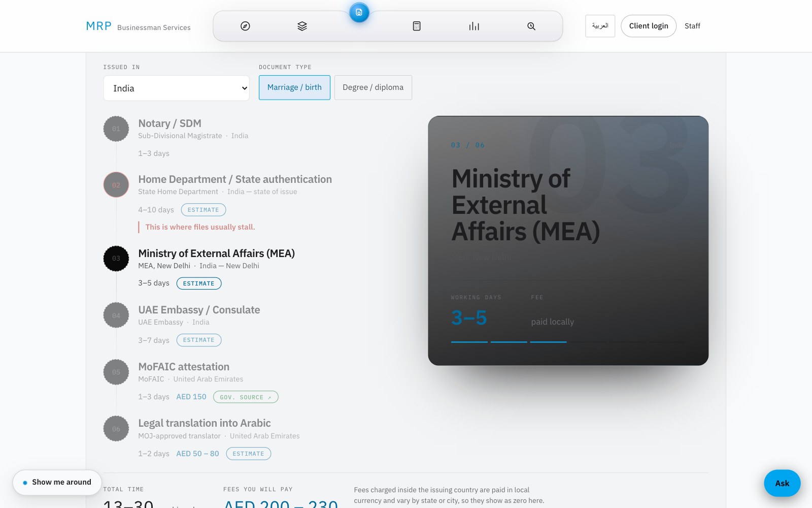Open the compass explore icon in navigation
Viewport: 812px width, 508px height.
click(245, 26)
